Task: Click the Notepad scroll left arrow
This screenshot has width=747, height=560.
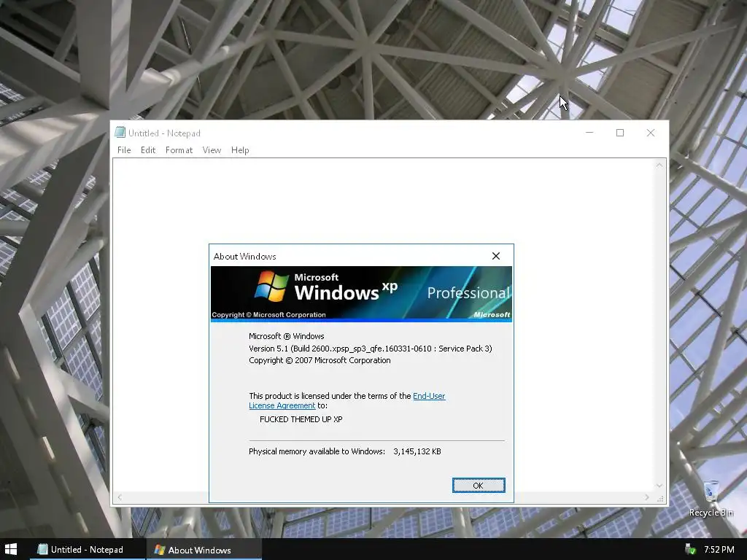Action: pos(120,497)
